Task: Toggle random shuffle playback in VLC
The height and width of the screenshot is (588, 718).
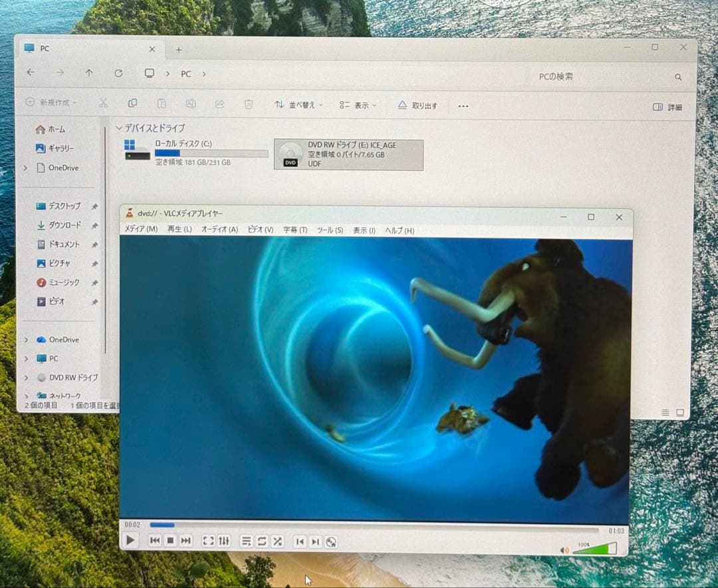Action: (x=277, y=541)
